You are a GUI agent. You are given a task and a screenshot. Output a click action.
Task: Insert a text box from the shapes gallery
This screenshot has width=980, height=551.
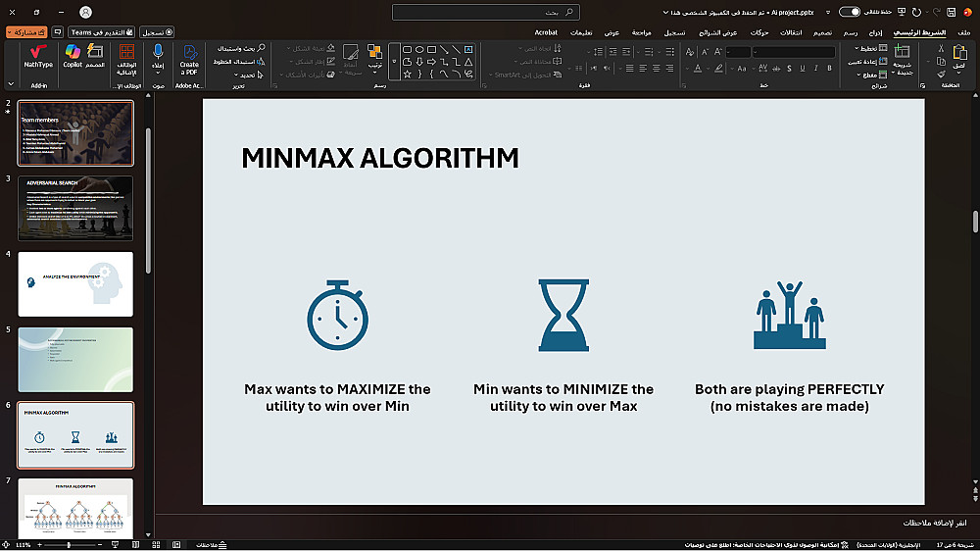468,49
